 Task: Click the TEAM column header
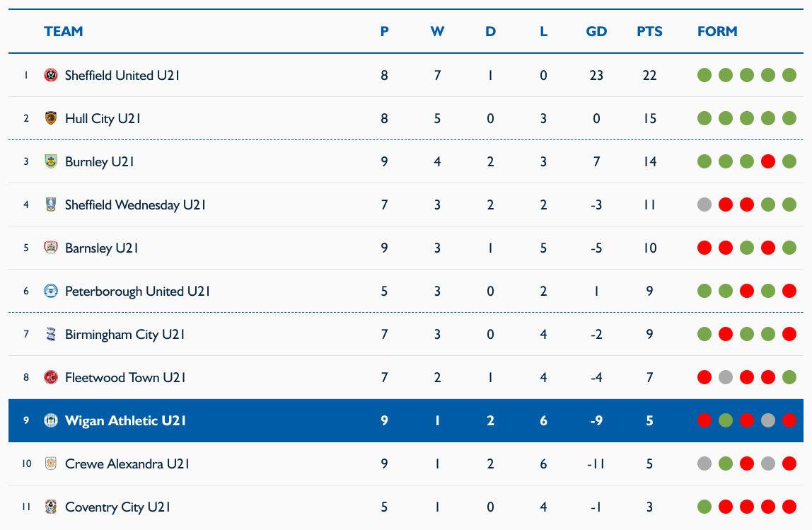(63, 32)
